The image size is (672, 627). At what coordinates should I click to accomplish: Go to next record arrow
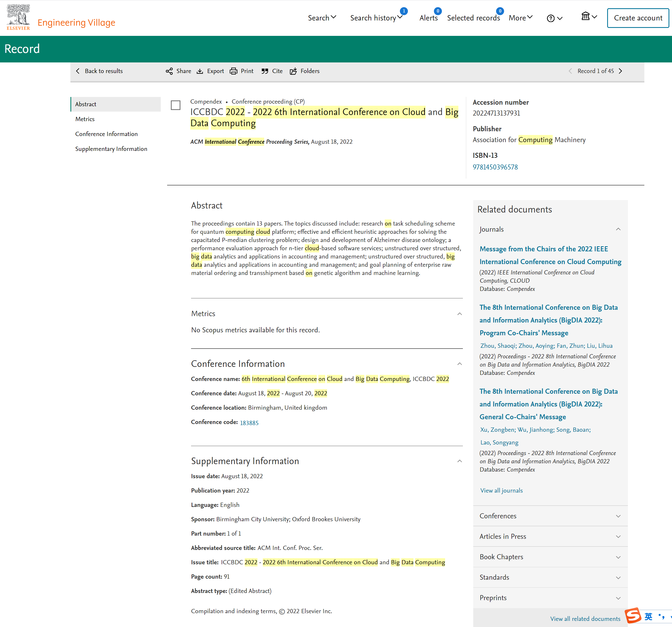(x=620, y=71)
